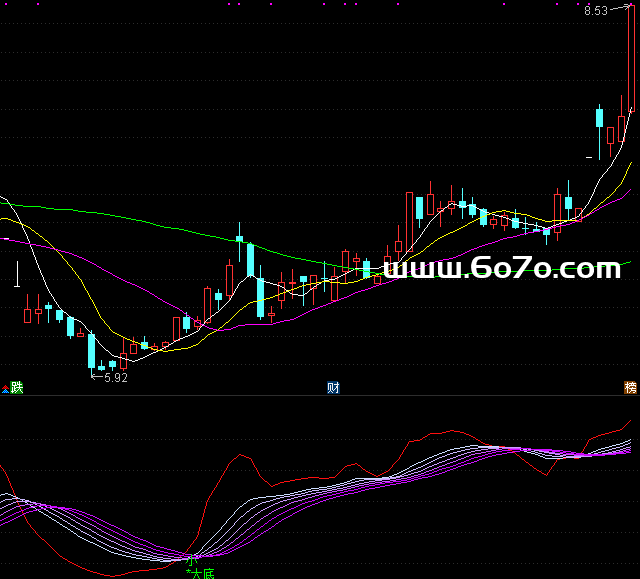This screenshot has width=640, height=579.
Task: Click the green 跌 marker icon
Action: pyautogui.click(x=16, y=387)
